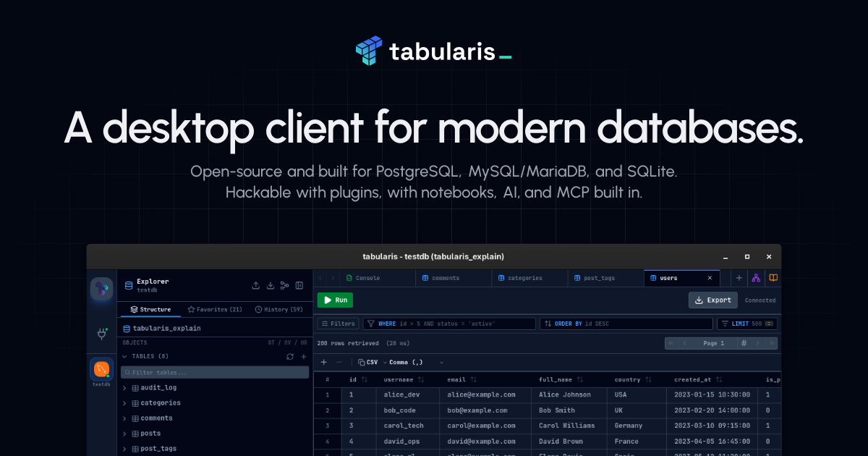Collapse the Explorer sidebar panel icon
The width and height of the screenshot is (868, 456).
[x=299, y=286]
